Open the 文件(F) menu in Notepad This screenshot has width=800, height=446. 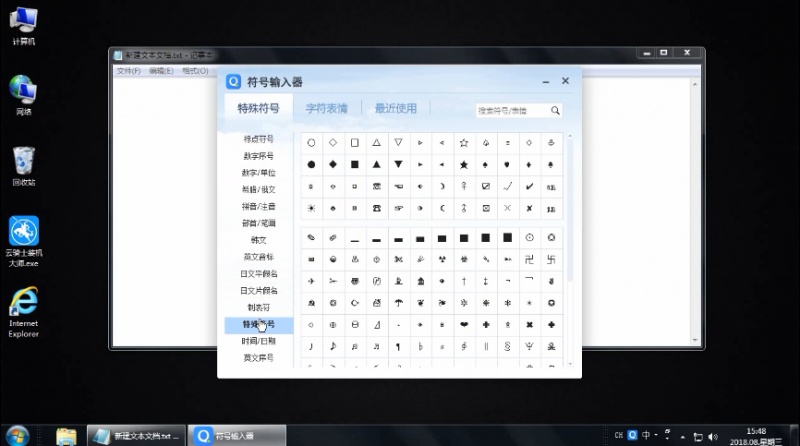tap(129, 71)
